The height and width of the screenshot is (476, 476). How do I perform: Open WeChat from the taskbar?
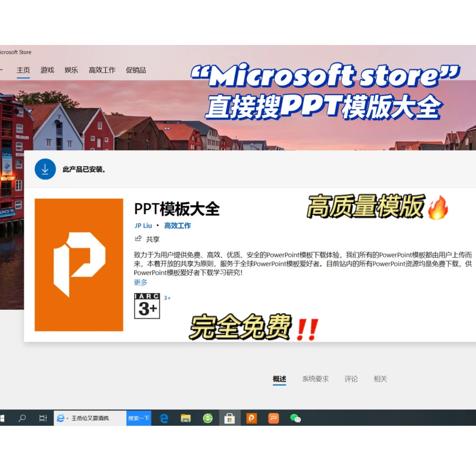pyautogui.click(x=296, y=418)
